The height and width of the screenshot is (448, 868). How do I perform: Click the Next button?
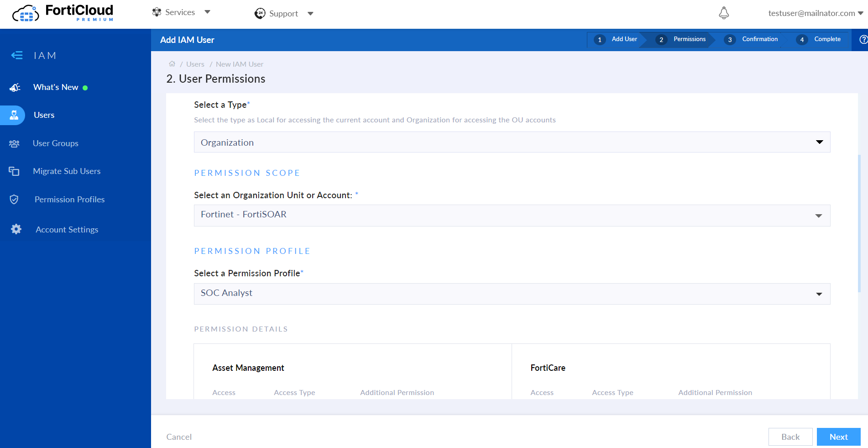pyautogui.click(x=838, y=437)
